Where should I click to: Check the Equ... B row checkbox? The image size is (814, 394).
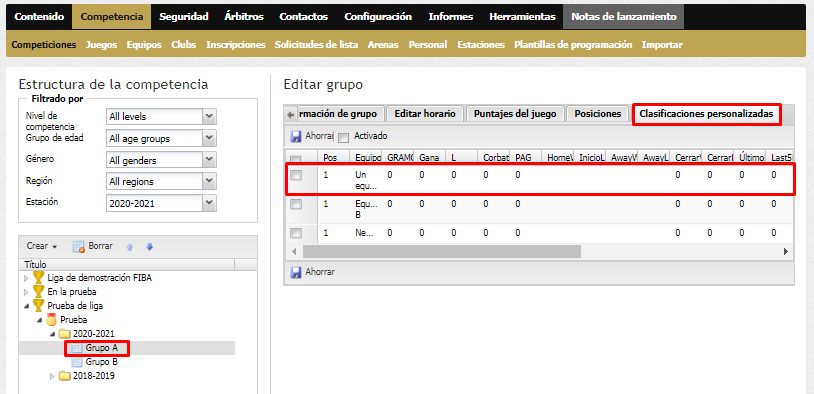tap(296, 205)
